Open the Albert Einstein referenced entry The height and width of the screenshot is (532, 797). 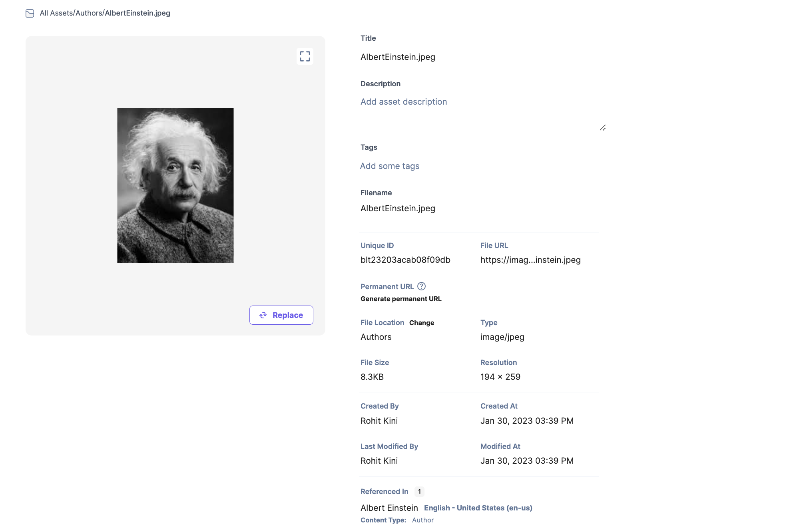pos(389,508)
